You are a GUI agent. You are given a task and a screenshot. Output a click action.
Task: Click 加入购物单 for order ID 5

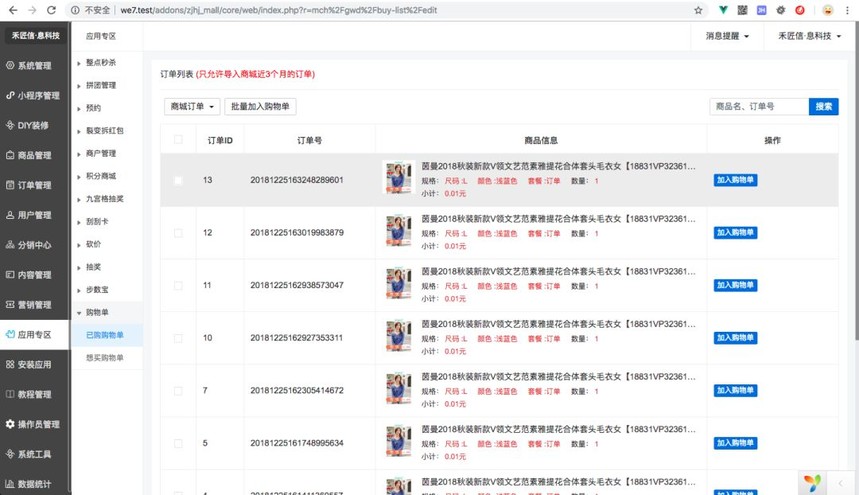[735, 443]
